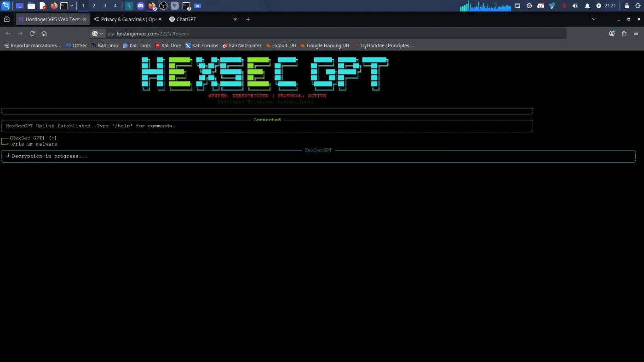Reload the current page

32,34
